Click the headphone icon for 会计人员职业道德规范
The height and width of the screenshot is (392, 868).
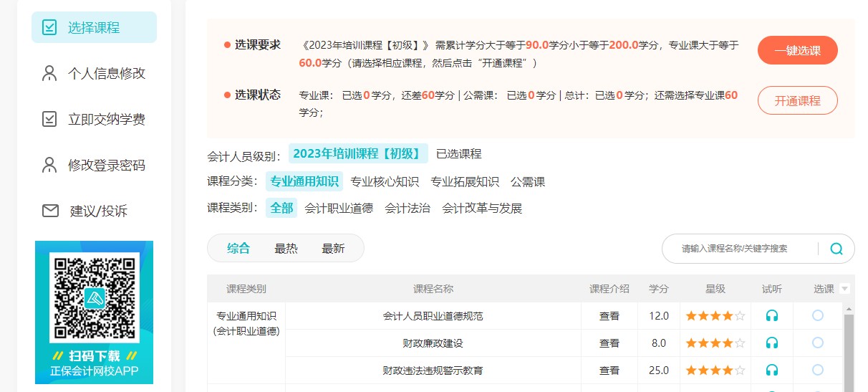coord(771,315)
